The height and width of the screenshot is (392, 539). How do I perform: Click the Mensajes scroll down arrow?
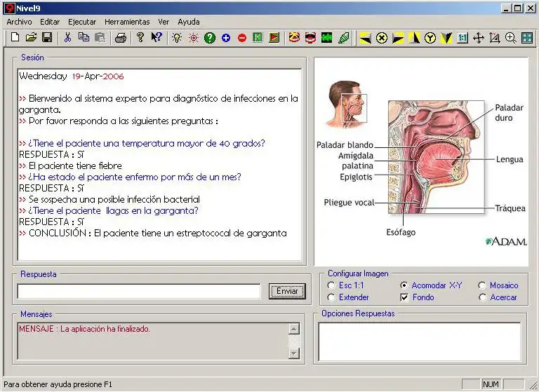pos(294,353)
